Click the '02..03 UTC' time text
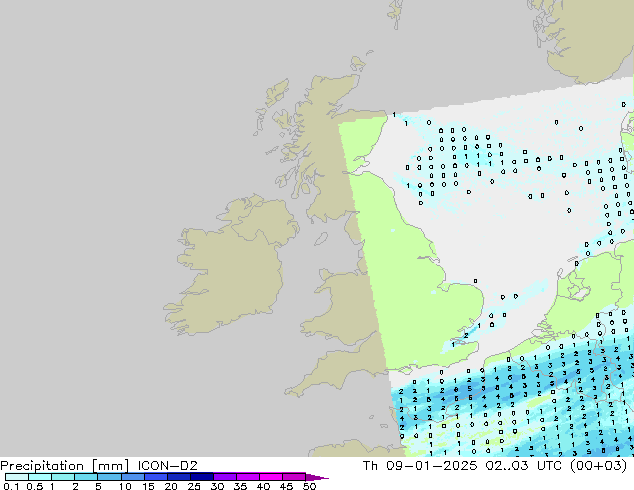 pos(524,465)
